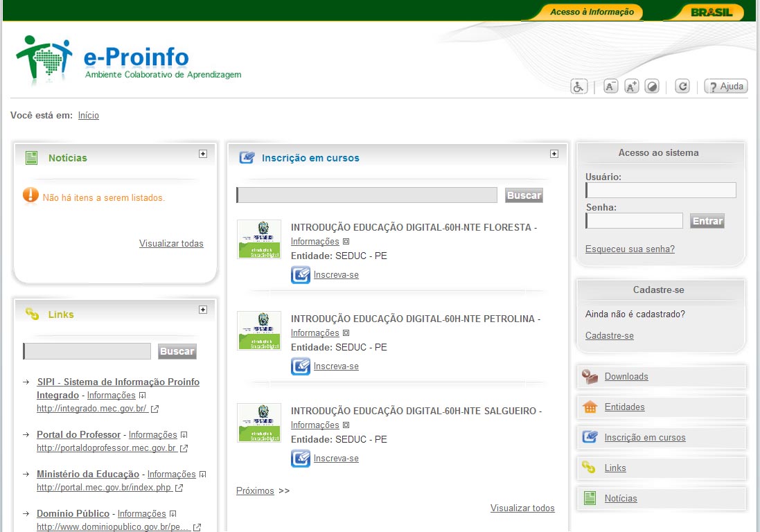760x532 pixels.
Task: Click Inscreva-se link for NTE FLORESTA
Action: pos(336,275)
